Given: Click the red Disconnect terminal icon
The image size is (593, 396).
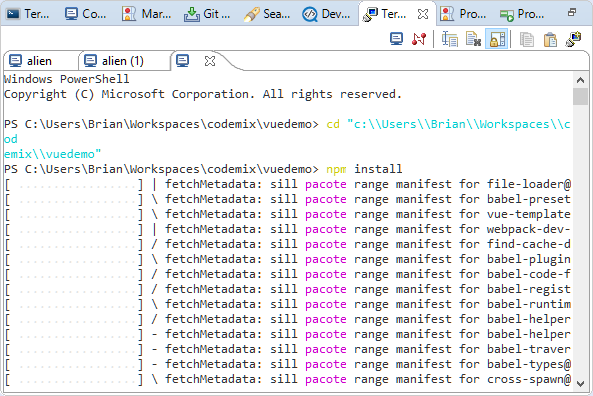Looking at the screenshot, I should pyautogui.click(x=419, y=39).
